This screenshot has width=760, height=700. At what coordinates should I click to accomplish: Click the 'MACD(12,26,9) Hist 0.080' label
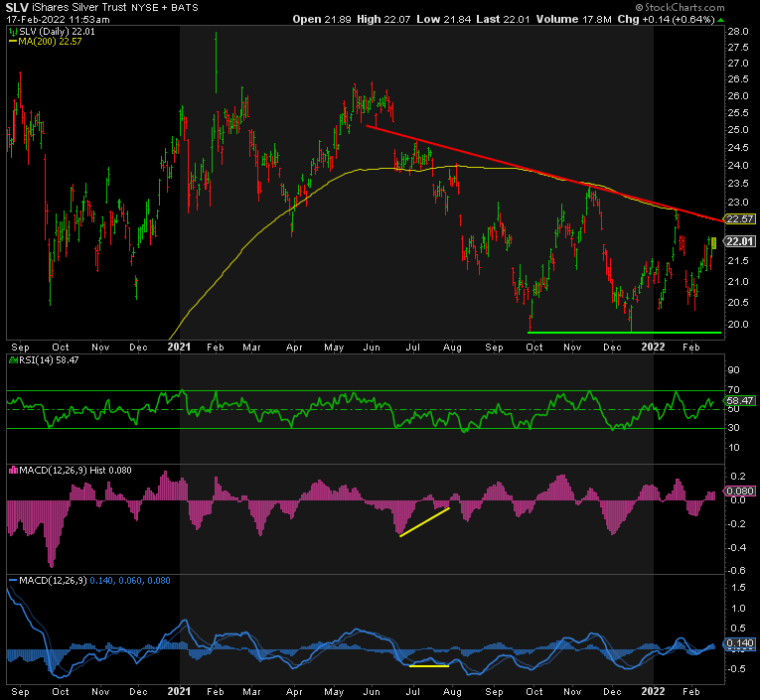[76, 471]
